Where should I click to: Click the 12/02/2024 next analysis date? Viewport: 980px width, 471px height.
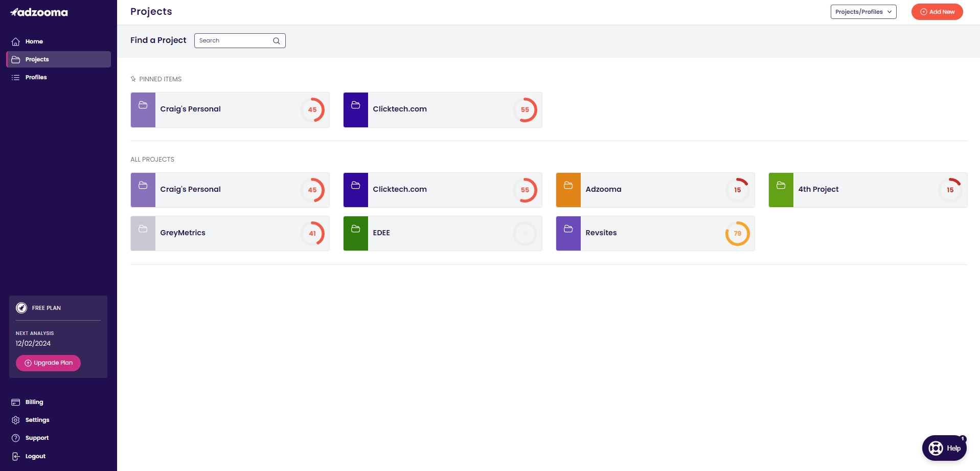pos(33,344)
